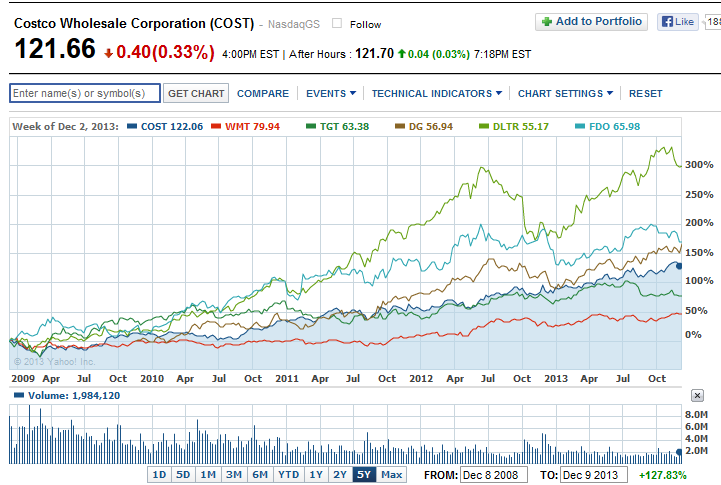Click the DG brown legend color marker

400,126
